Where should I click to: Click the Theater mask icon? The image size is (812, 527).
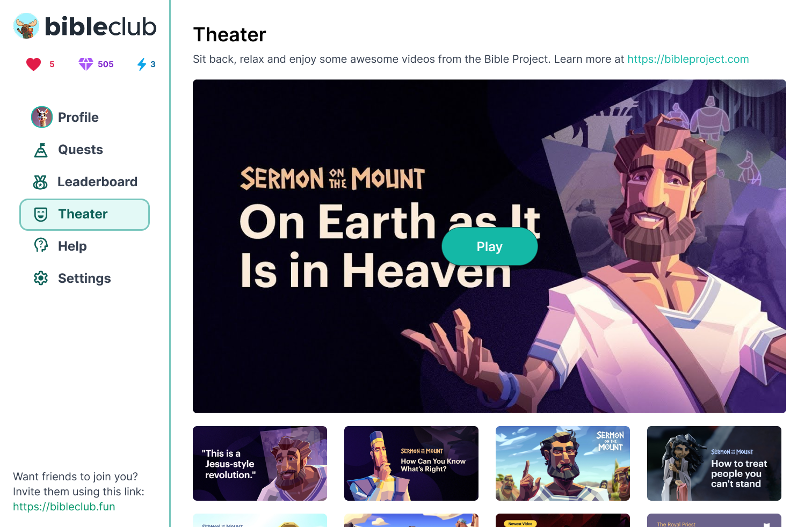pos(41,214)
